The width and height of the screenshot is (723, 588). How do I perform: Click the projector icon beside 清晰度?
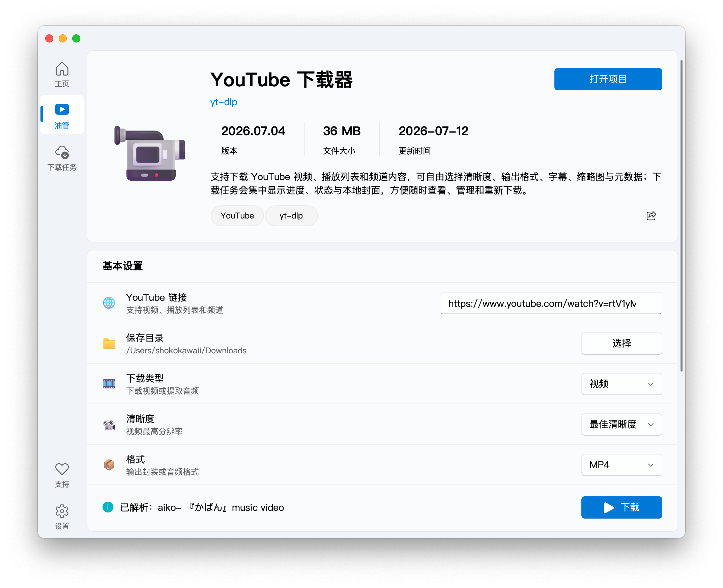click(109, 424)
